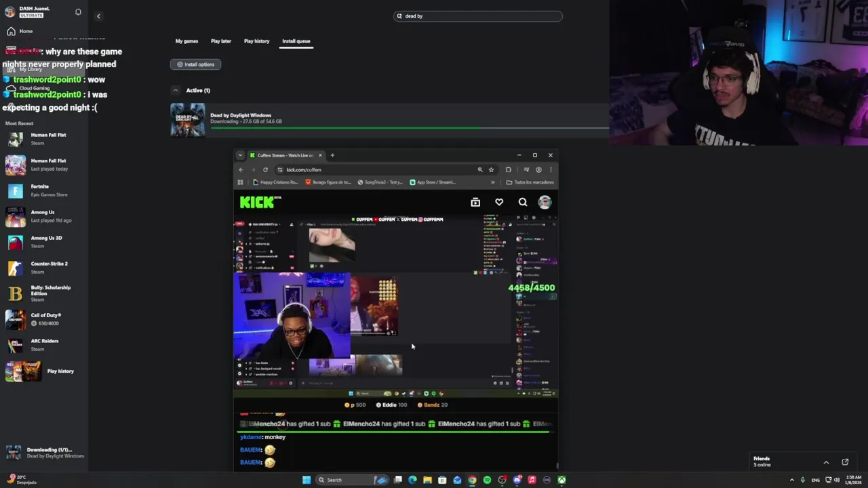The image size is (868, 488).
Task: Click the Downloading (1/1) status in sidebar
Action: [45, 453]
